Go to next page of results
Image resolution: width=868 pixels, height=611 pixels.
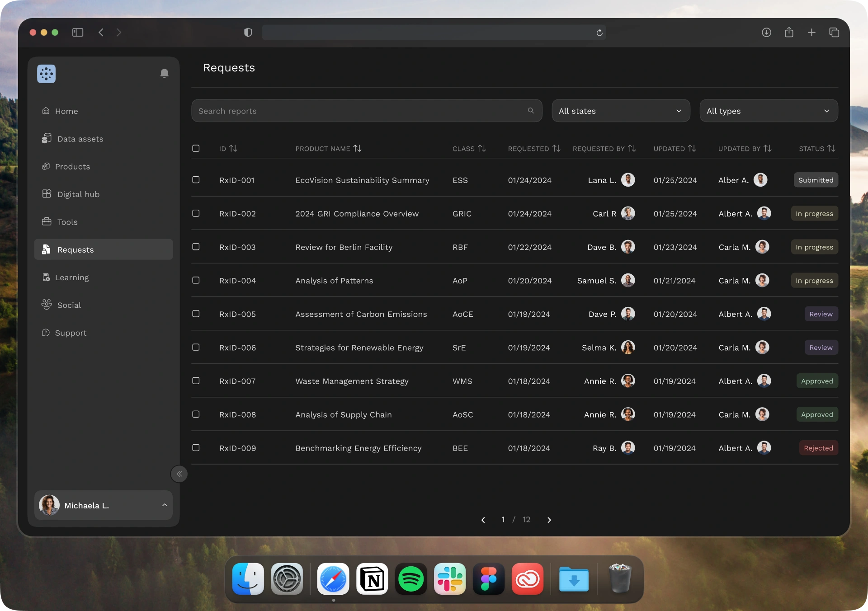549,520
